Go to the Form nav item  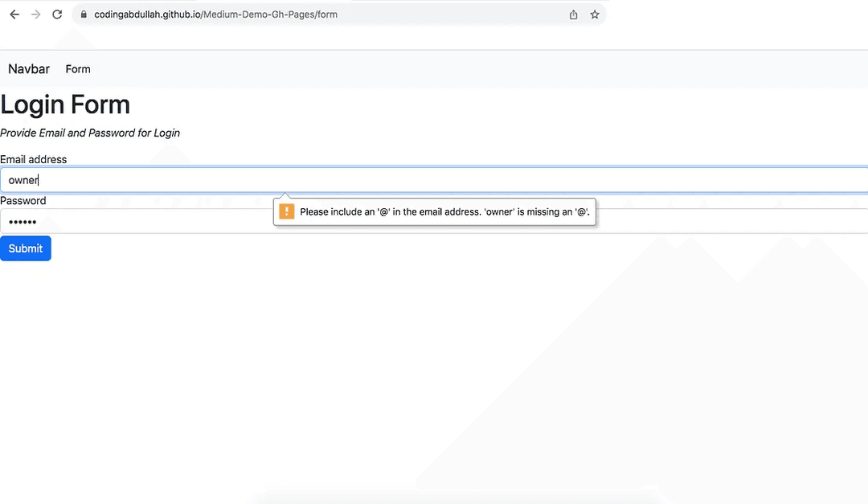(78, 69)
